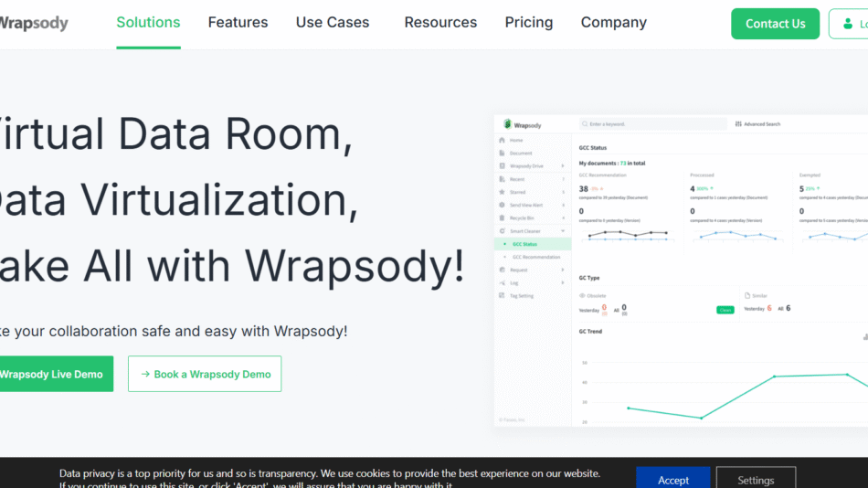The height and width of the screenshot is (488, 868).
Task: Click the Log icon in sidebar
Action: (503, 282)
